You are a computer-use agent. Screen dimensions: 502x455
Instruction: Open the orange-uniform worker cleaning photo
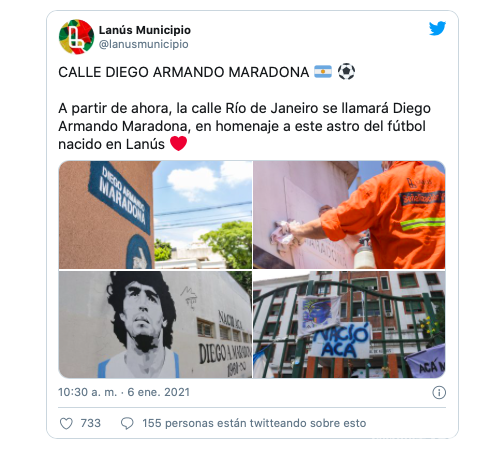pyautogui.click(x=349, y=215)
